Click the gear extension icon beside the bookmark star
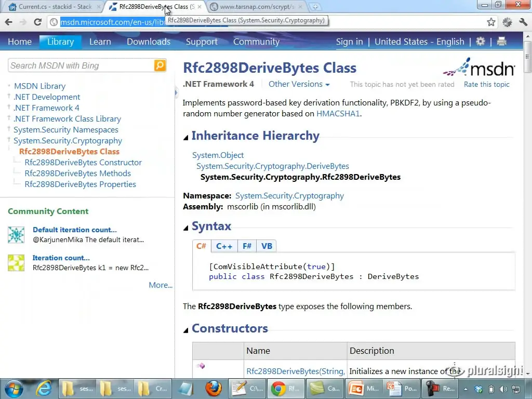This screenshot has width=532, height=399. click(507, 22)
